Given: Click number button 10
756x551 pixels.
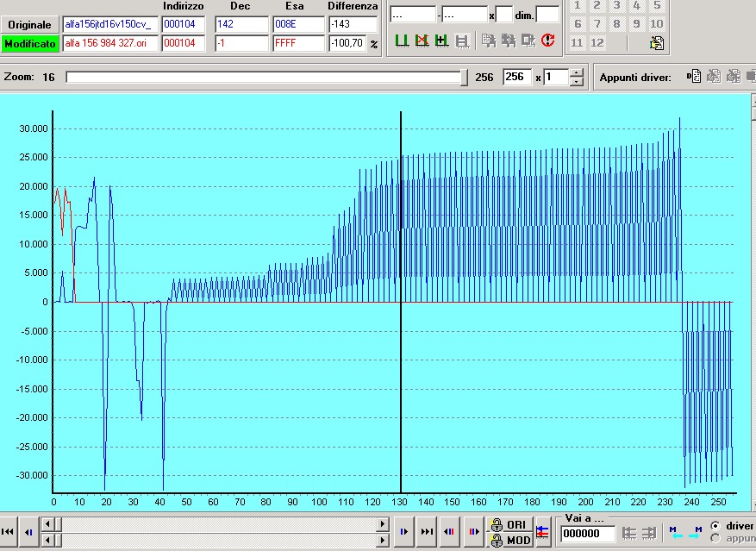Looking at the screenshot, I should click(657, 23).
